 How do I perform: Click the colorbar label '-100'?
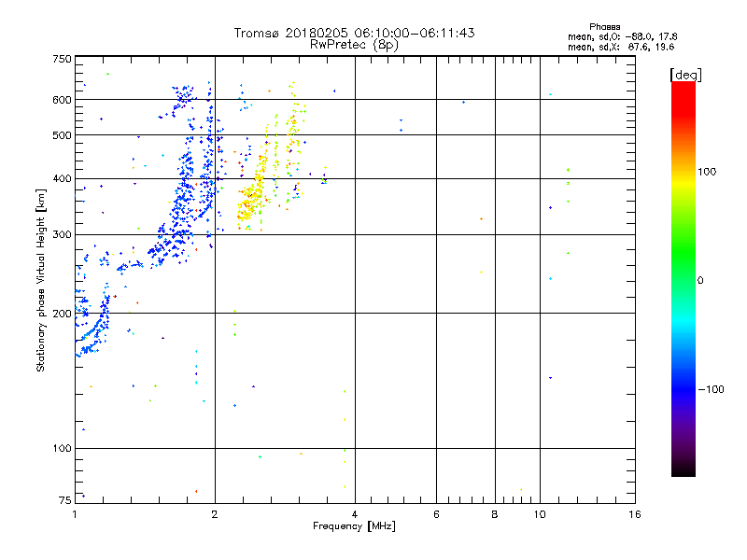coord(711,389)
